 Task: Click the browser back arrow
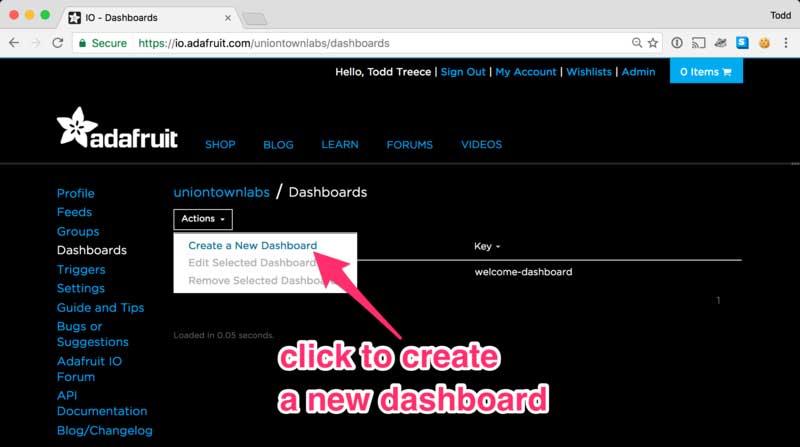point(15,43)
